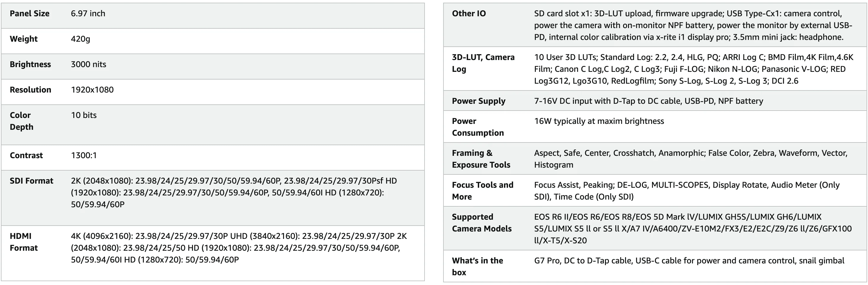Click the Focus Tools and More label
This screenshot has width=868, height=285.
point(483,191)
